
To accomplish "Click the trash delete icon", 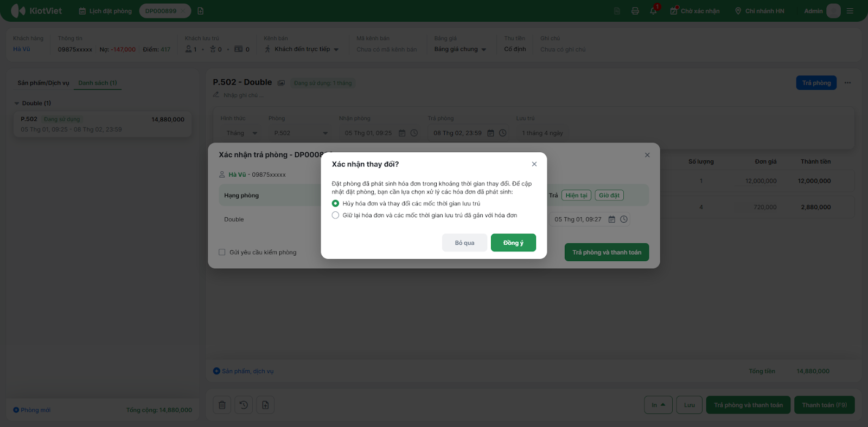I will click(x=222, y=405).
